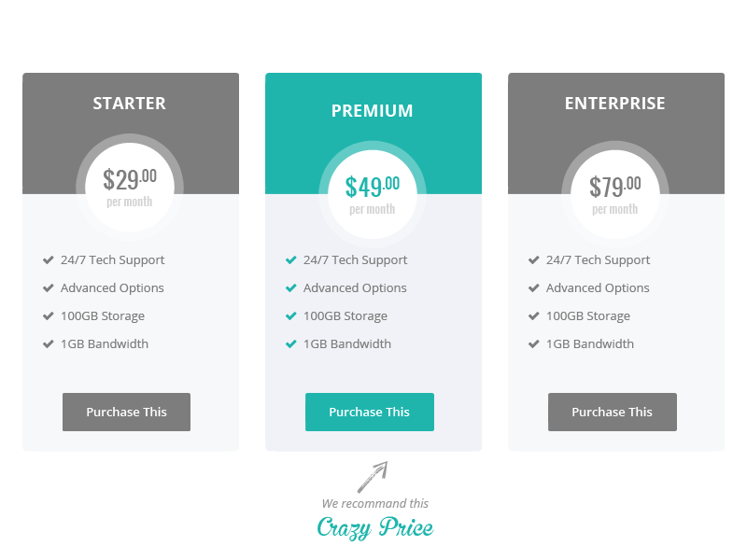Click Purchase This under the Starter plan
Viewport: 747px width, 560px height.
pos(126,412)
